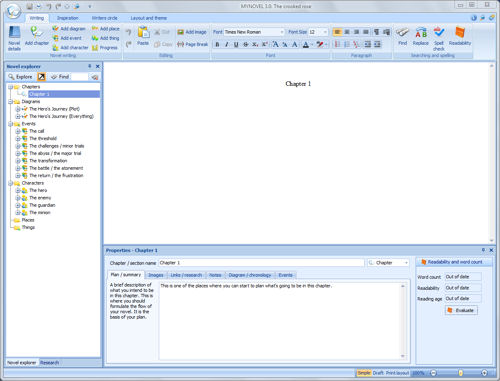Click the help icon at ribbon right
Screen dimensions: 500x381
tap(474, 18)
